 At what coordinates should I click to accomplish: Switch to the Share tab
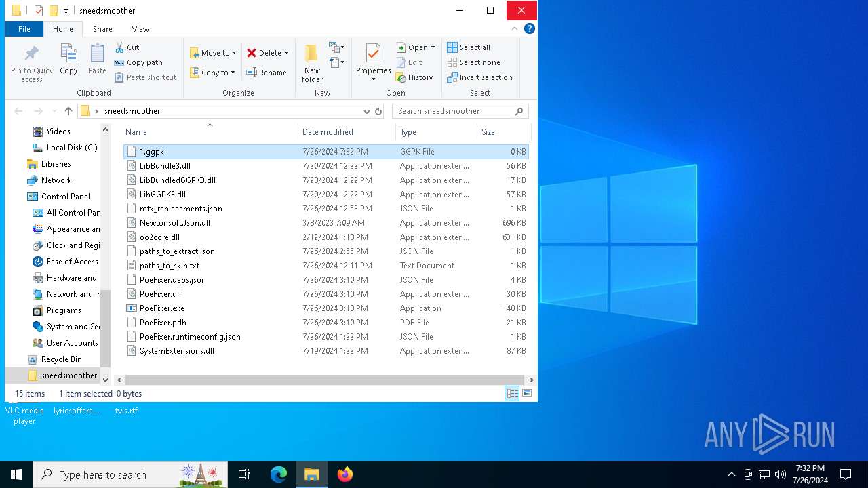[x=102, y=29]
